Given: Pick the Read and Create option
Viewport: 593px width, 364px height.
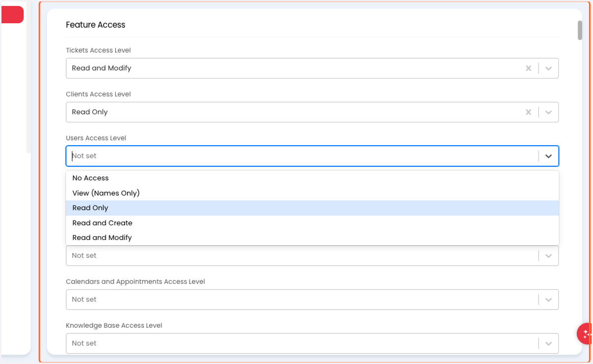Looking at the screenshot, I should (312, 223).
